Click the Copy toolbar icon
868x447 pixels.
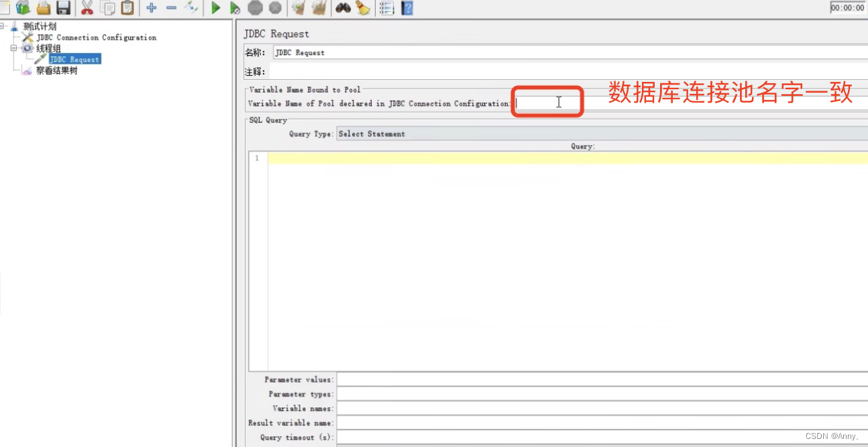pos(107,8)
